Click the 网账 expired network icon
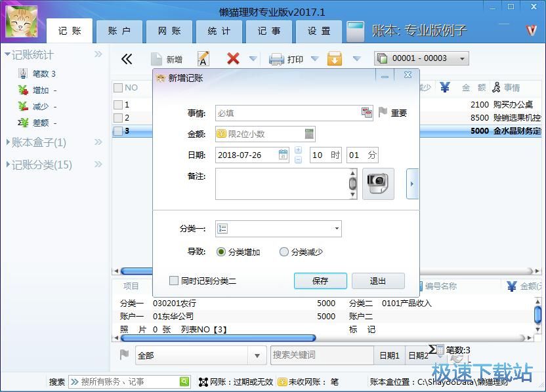 coord(203,382)
